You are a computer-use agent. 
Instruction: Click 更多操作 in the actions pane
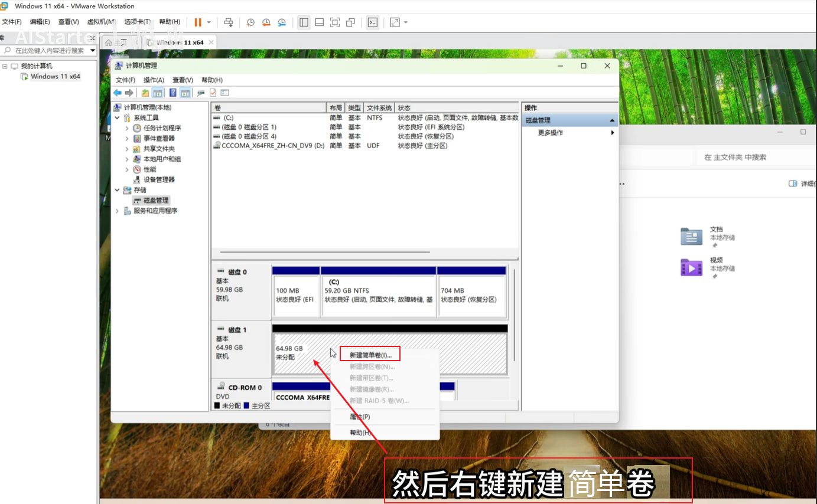point(550,133)
